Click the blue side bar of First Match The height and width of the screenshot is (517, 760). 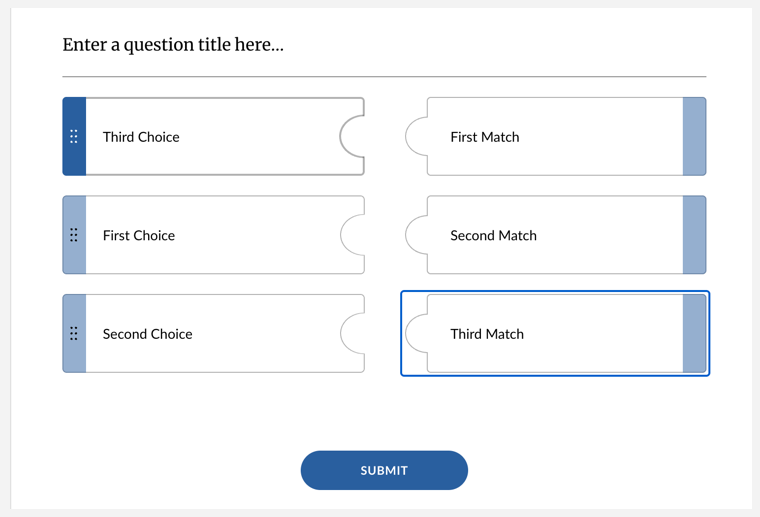[x=694, y=137]
